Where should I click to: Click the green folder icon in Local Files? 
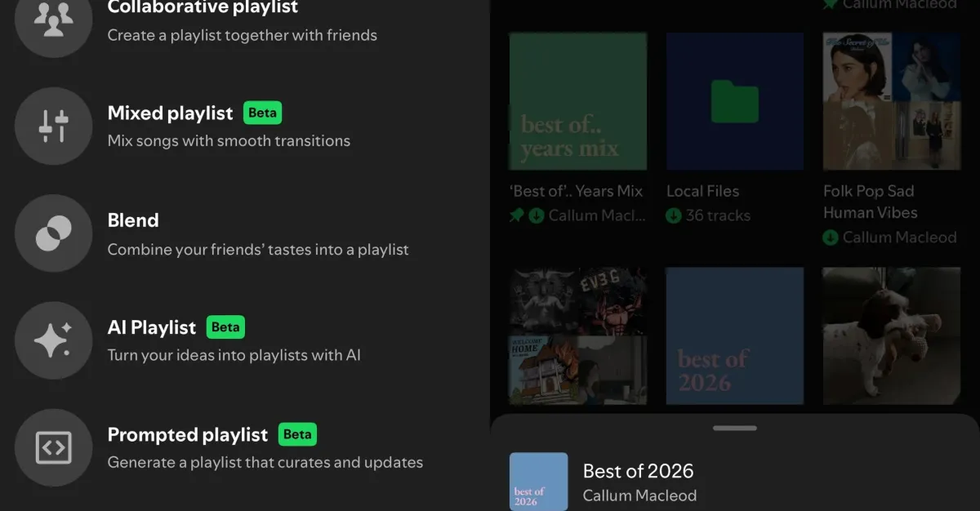click(734, 101)
